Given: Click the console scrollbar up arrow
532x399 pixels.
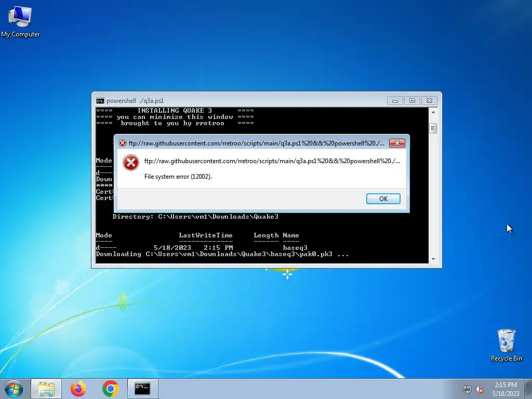Looking at the screenshot, I should pyautogui.click(x=433, y=112).
